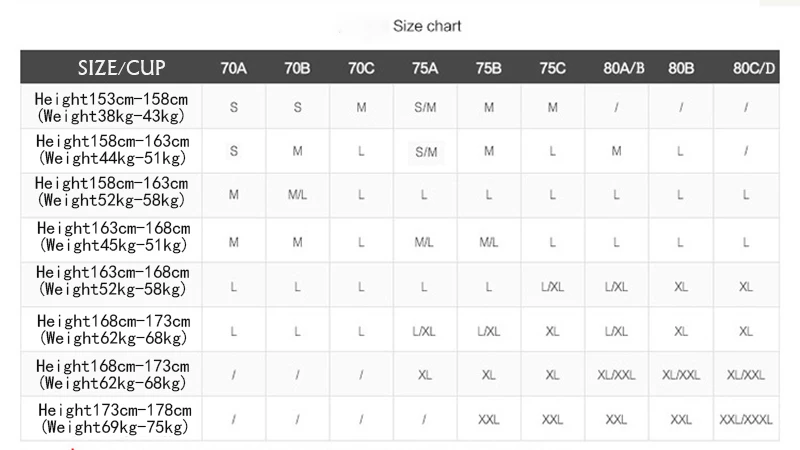Select the 80C/D column header
This screenshot has height=450, width=800.
(x=754, y=68)
